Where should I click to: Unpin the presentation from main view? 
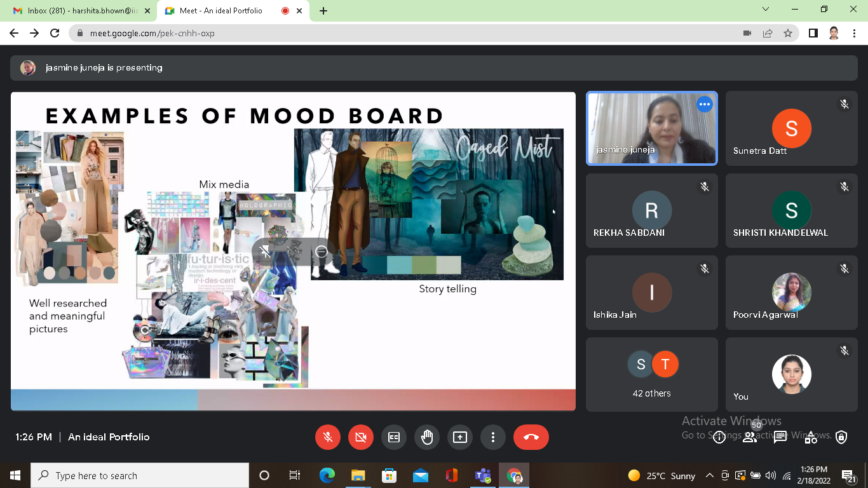click(266, 252)
